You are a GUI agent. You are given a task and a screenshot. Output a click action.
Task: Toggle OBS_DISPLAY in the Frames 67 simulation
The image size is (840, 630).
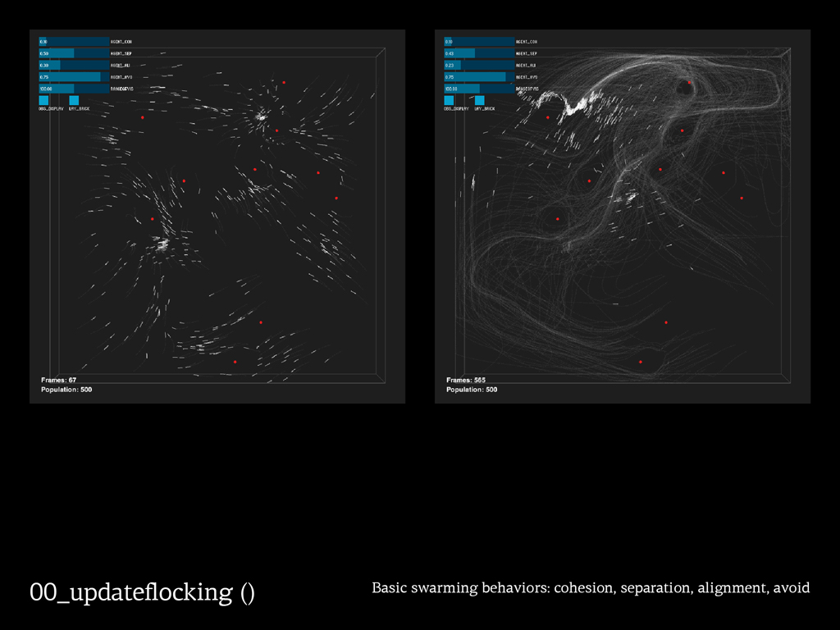pyautogui.click(x=44, y=100)
